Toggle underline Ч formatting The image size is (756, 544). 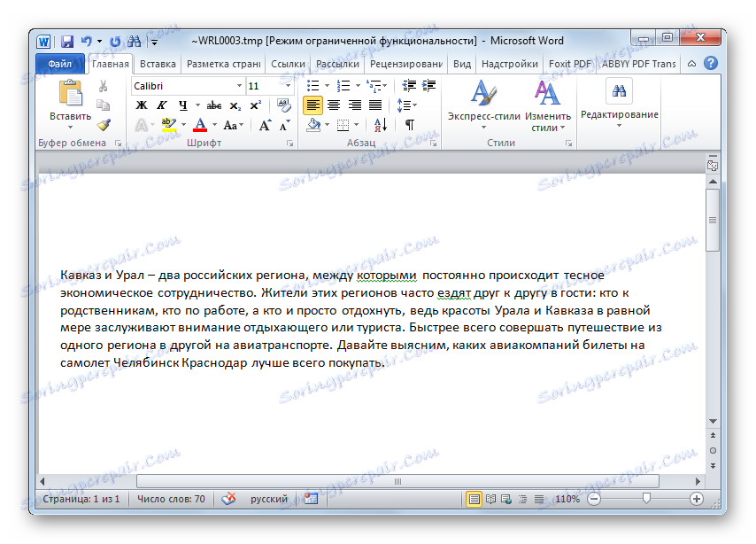point(182,105)
